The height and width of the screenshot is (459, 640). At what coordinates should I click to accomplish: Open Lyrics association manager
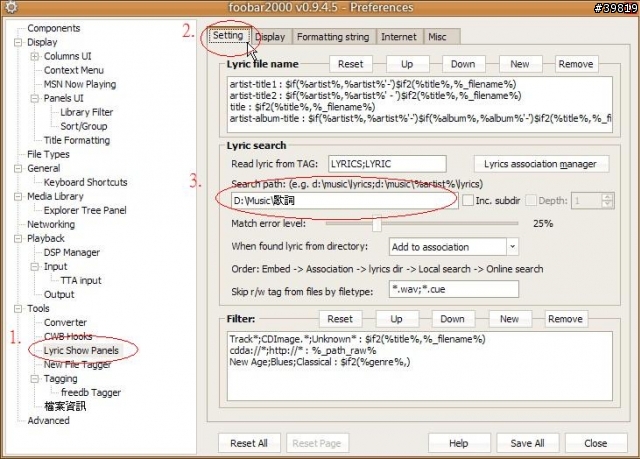point(541,164)
